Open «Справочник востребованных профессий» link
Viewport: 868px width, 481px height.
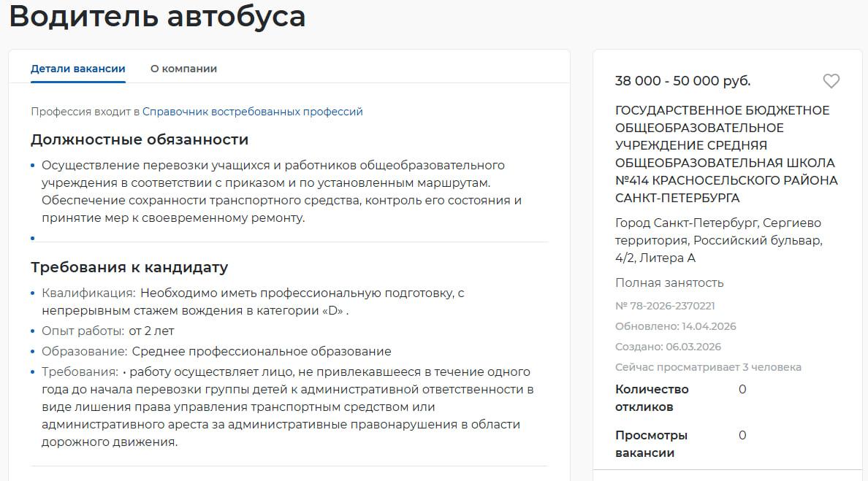(x=252, y=112)
